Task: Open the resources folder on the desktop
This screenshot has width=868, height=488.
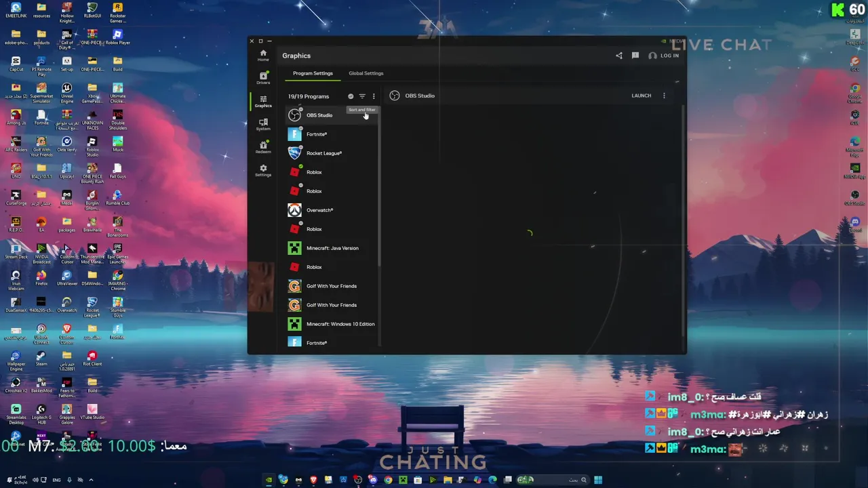Action: pyautogui.click(x=41, y=11)
